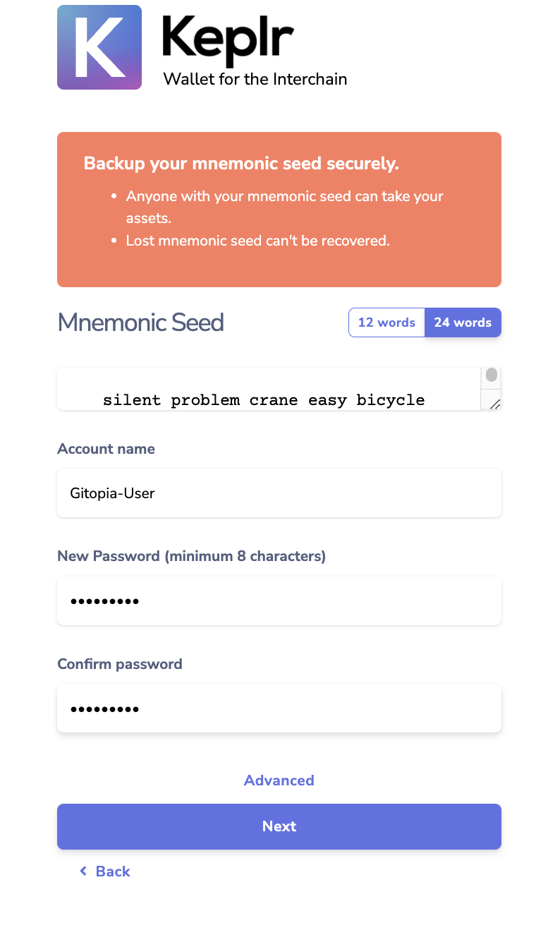This screenshot has height=935, width=560.
Task: Click the New Password minimum characters label
Action: (191, 556)
